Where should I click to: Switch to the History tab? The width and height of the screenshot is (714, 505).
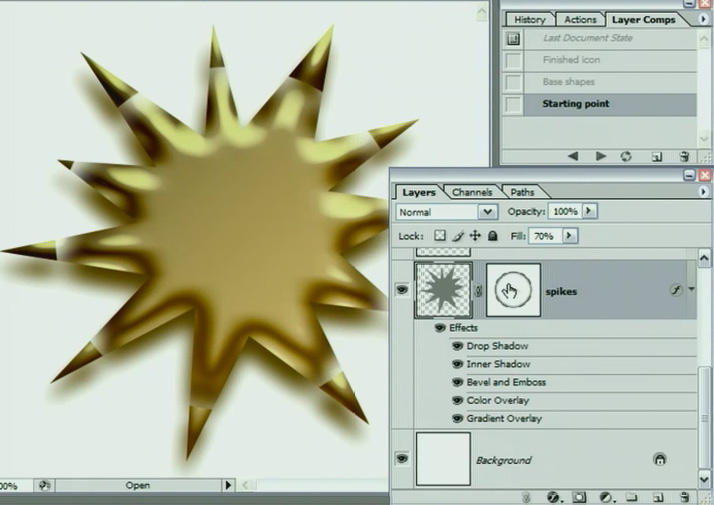point(529,19)
